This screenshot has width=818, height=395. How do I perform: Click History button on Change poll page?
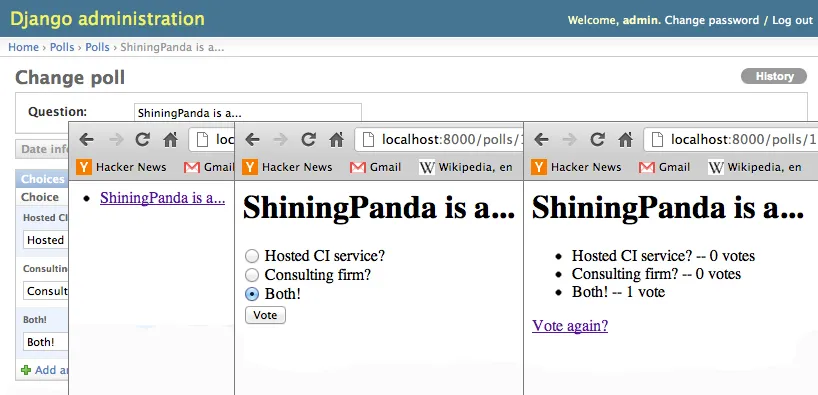tap(774, 76)
